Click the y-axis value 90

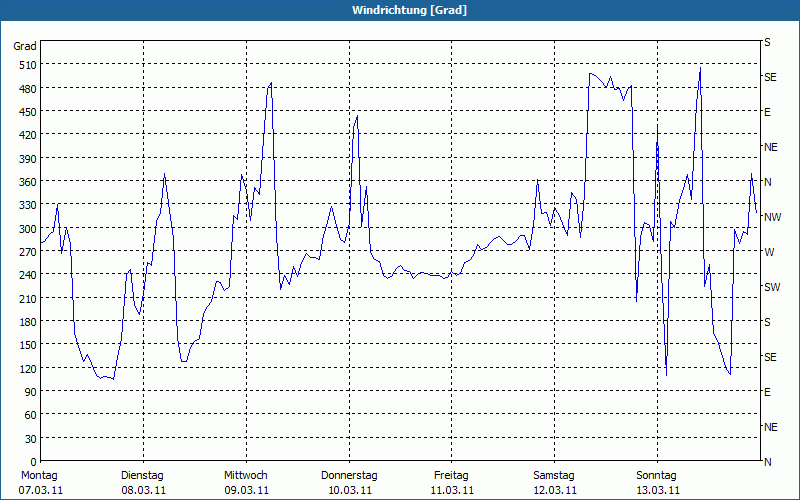coord(30,392)
